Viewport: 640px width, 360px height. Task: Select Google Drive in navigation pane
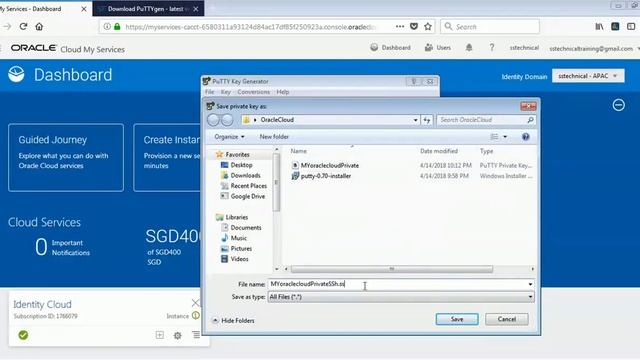pyautogui.click(x=243, y=196)
